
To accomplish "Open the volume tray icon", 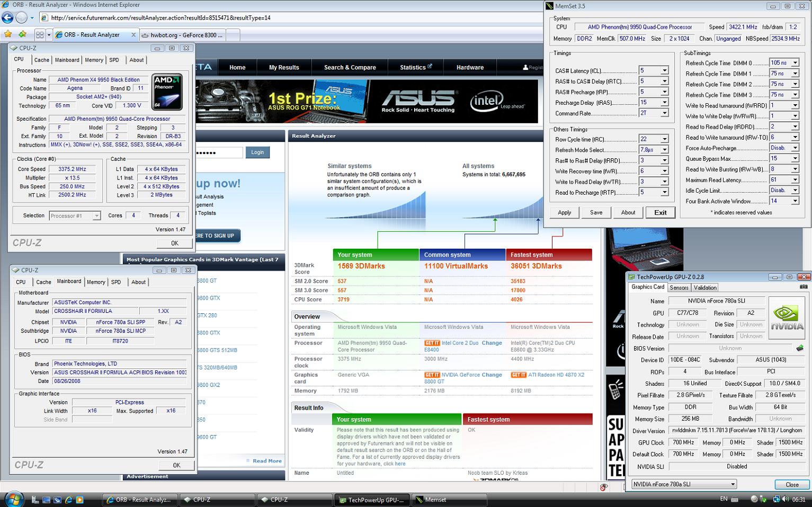I will (785, 499).
